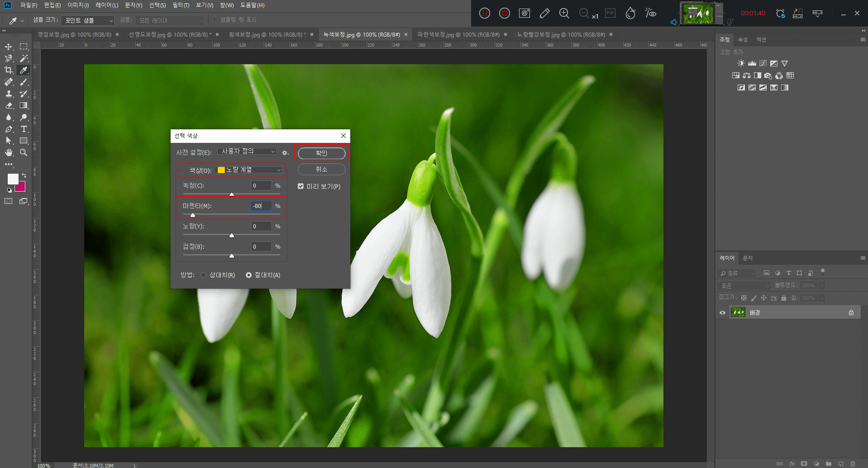Screen dimensions: 868x468
Task: Select the Healing Brush tool
Action: (x=9, y=82)
